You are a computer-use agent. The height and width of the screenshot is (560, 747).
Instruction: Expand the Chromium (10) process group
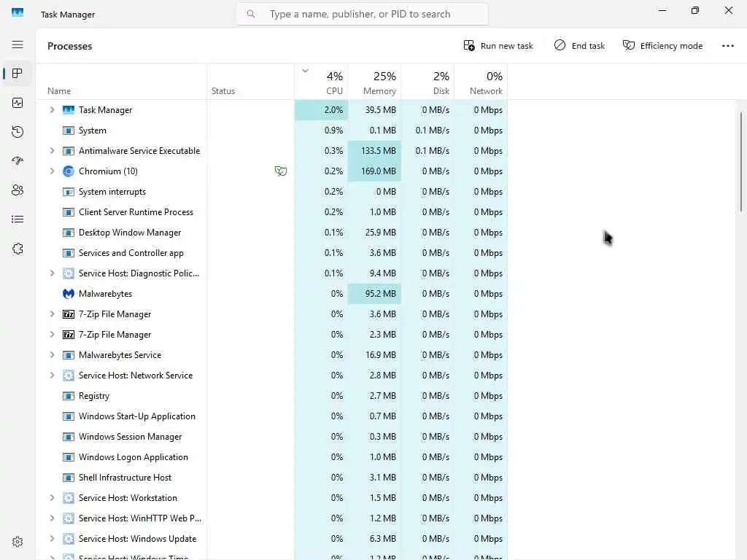click(x=52, y=171)
